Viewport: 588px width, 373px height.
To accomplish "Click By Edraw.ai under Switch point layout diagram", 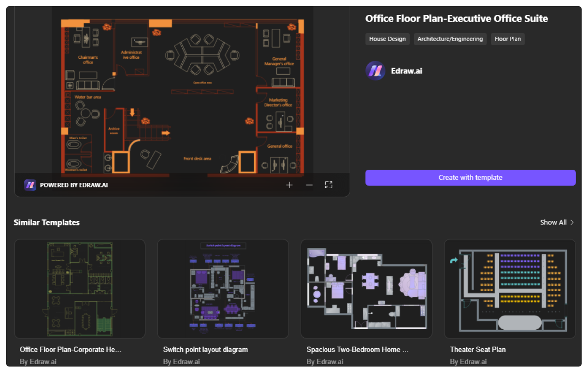I will 181,362.
